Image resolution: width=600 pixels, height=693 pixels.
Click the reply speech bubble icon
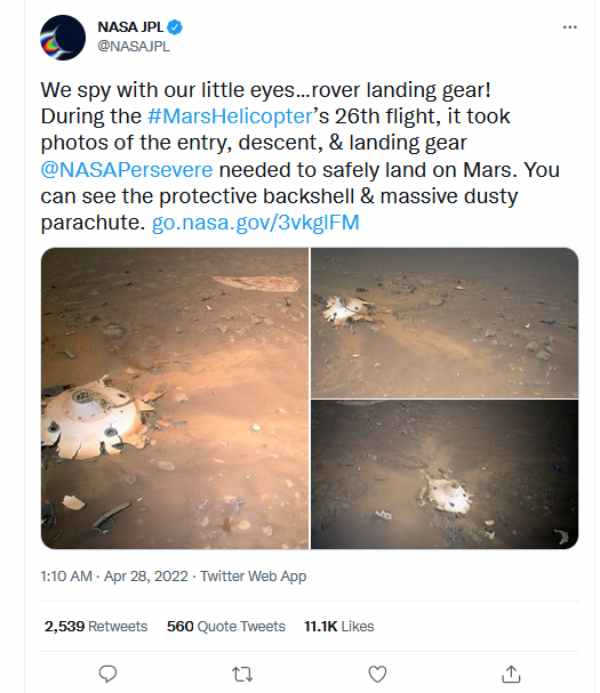(110, 673)
